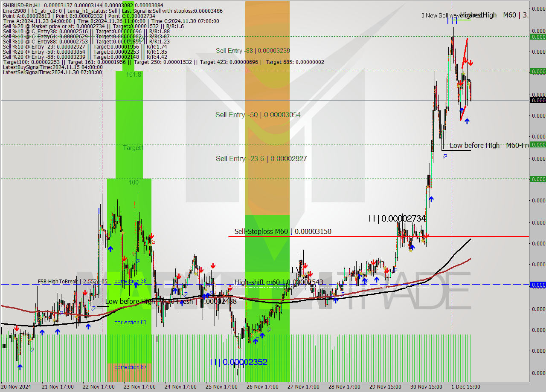This screenshot has height=392, width=546.
Task: Click '24 Nov 17:00' on time axis
Action: tap(180, 387)
